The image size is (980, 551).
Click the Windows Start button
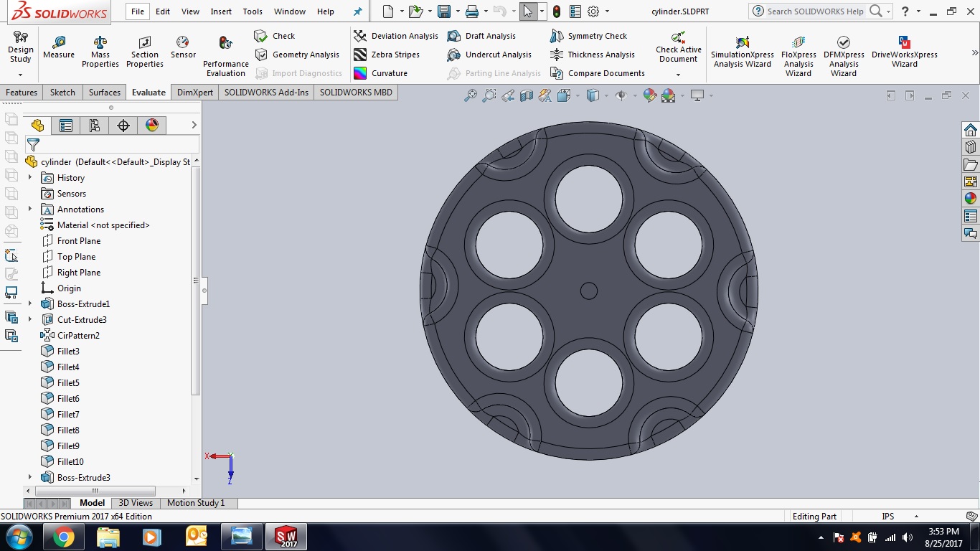point(19,537)
